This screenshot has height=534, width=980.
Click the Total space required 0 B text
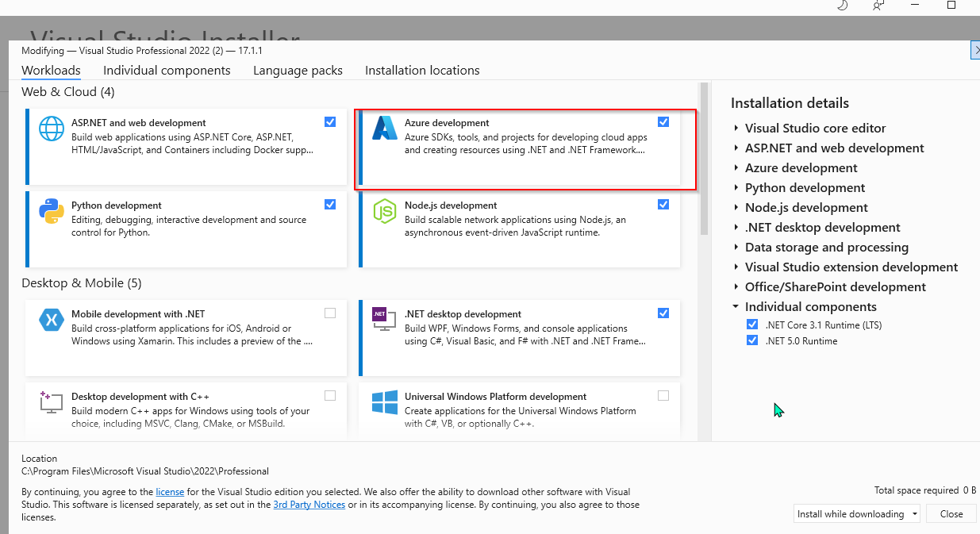[925, 490]
